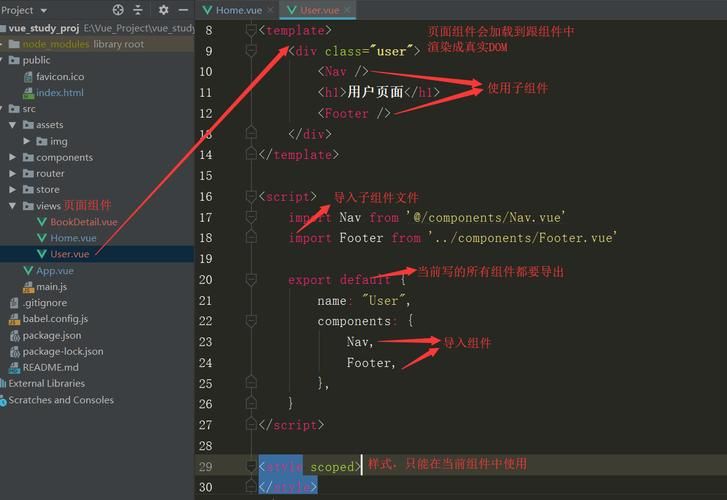
Task: Open .gitignore file
Action: (x=45, y=303)
